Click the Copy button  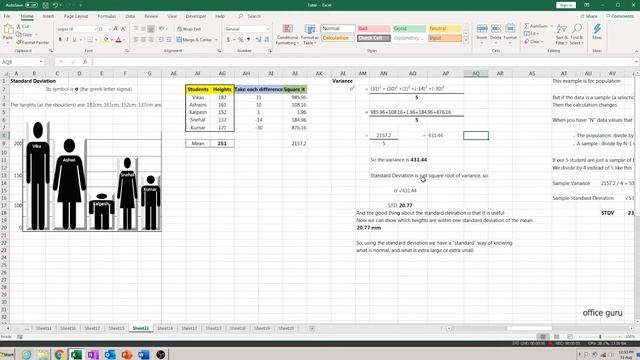pyautogui.click(x=24, y=34)
